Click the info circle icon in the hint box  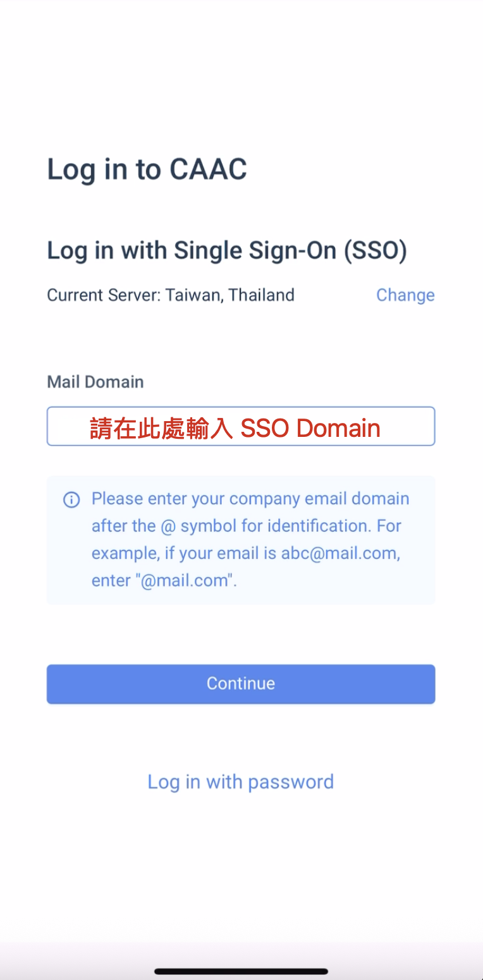pos(71,499)
